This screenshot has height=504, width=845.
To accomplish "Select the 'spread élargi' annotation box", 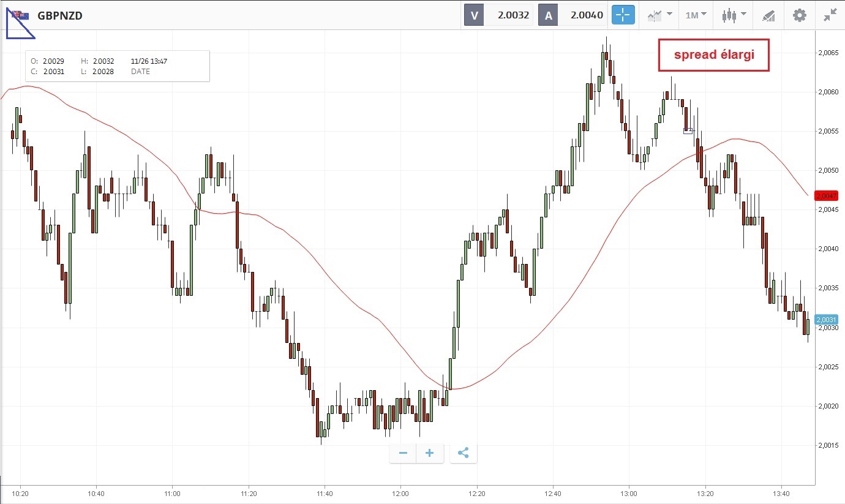I will [713, 55].
